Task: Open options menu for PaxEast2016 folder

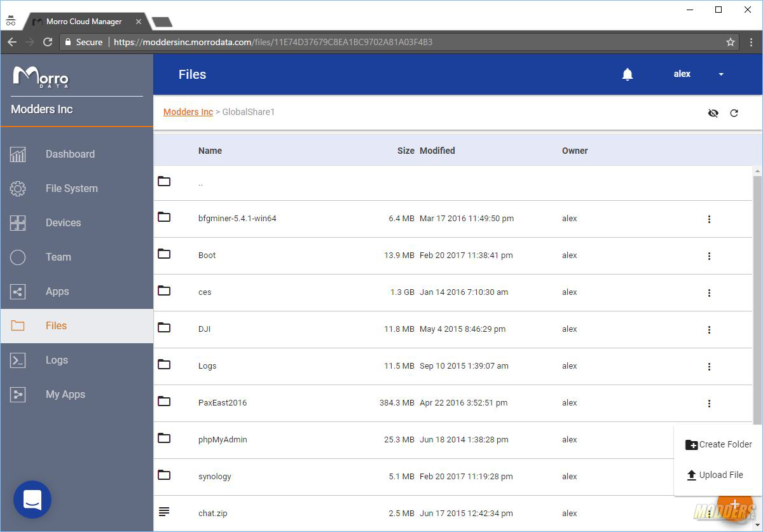Action: [709, 403]
